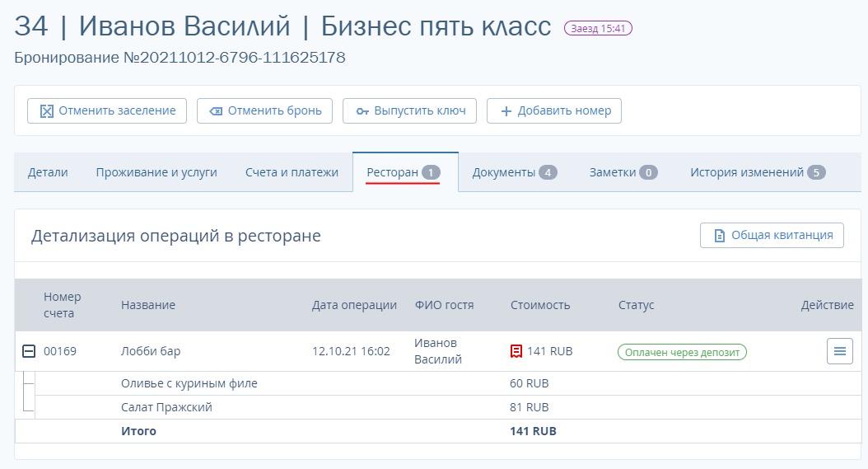Click the Дата операции column header
Screen dimensions: 868x469
354,305
